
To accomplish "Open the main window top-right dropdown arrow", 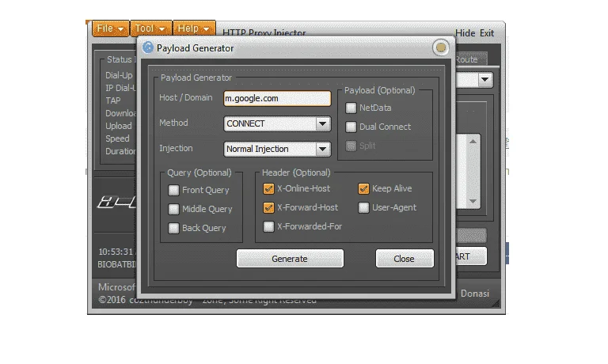I will (x=484, y=80).
